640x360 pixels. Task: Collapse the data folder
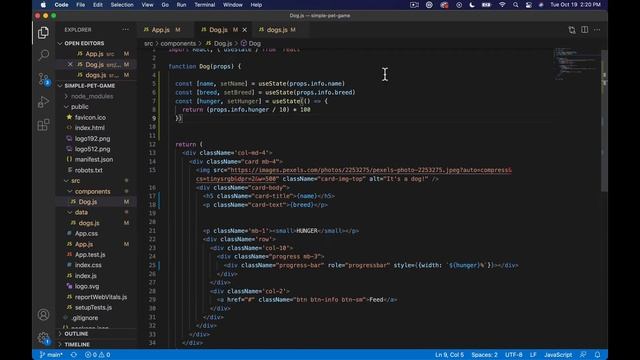point(81,212)
